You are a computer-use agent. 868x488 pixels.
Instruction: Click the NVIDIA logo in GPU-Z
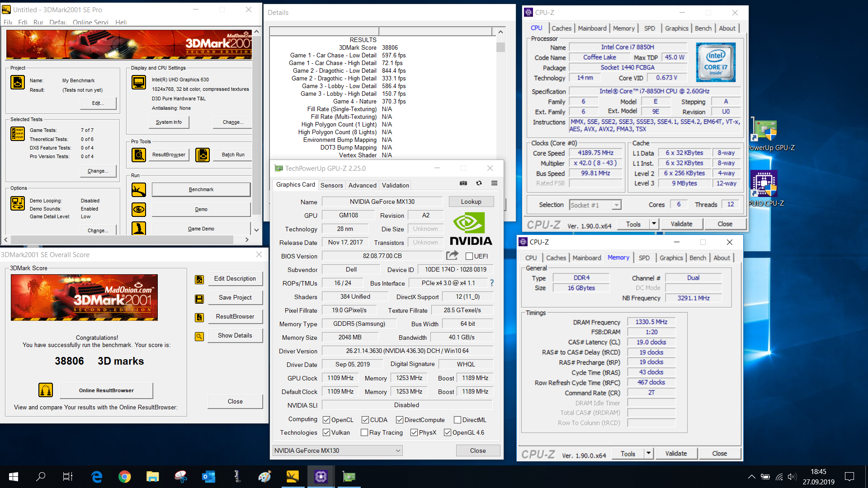click(x=471, y=229)
